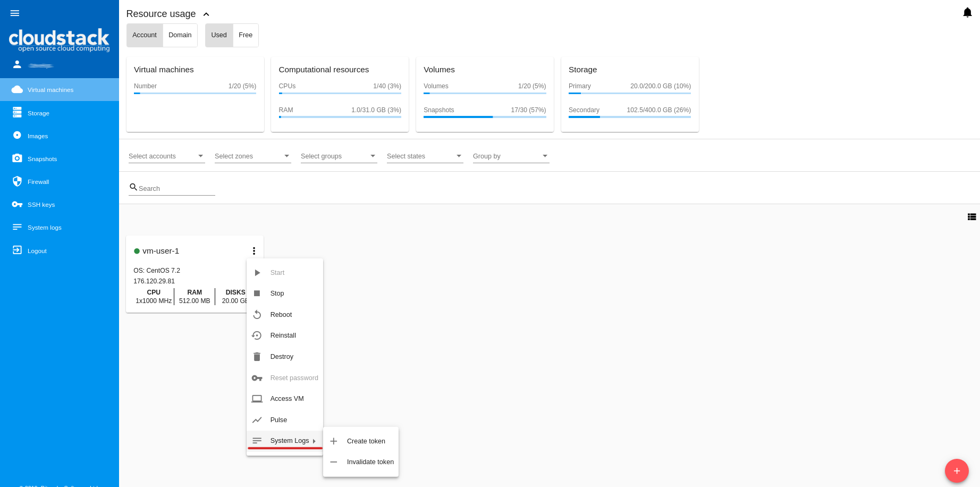Choose Reinstall from the VM menu
Viewport: 980px width, 487px height.
pos(285,335)
